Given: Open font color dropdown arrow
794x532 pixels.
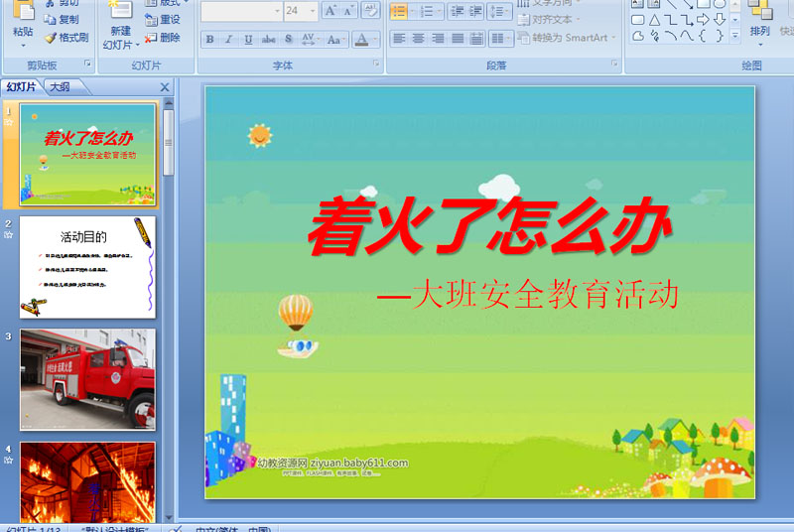Looking at the screenshot, I should (375, 39).
